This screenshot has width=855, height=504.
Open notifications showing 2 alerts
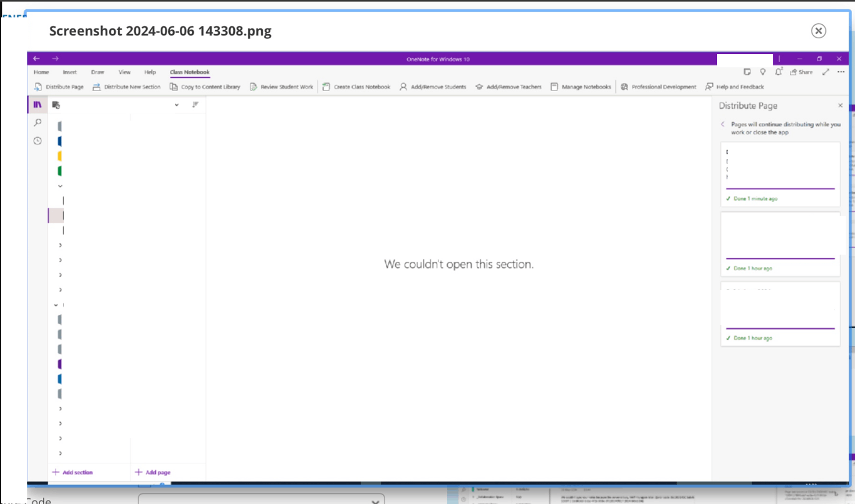coord(778,71)
